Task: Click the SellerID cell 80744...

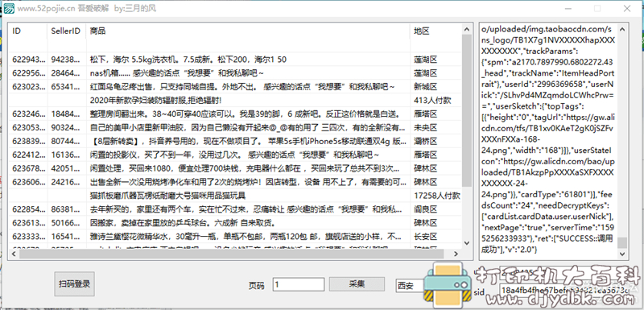Action: [66, 141]
